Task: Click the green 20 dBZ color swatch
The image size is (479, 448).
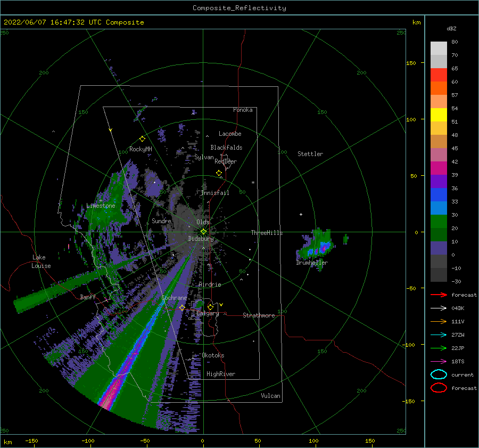Action: (439, 221)
